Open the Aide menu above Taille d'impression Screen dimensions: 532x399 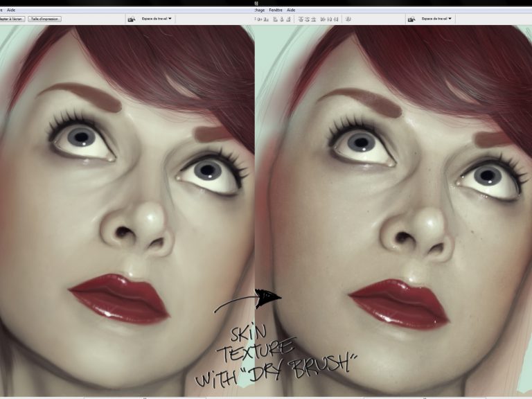(11, 10)
